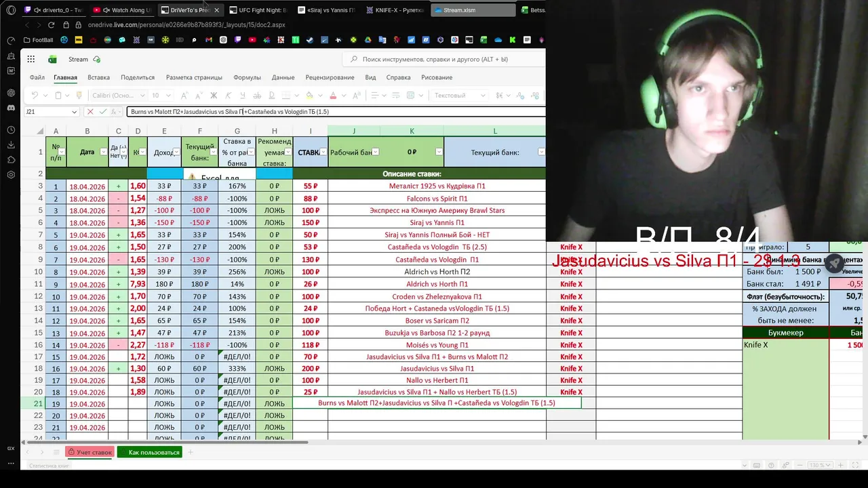Open the sidebar settings gear
Image resolution: width=868 pixels, height=488 pixels.
pyautogui.click(x=11, y=175)
